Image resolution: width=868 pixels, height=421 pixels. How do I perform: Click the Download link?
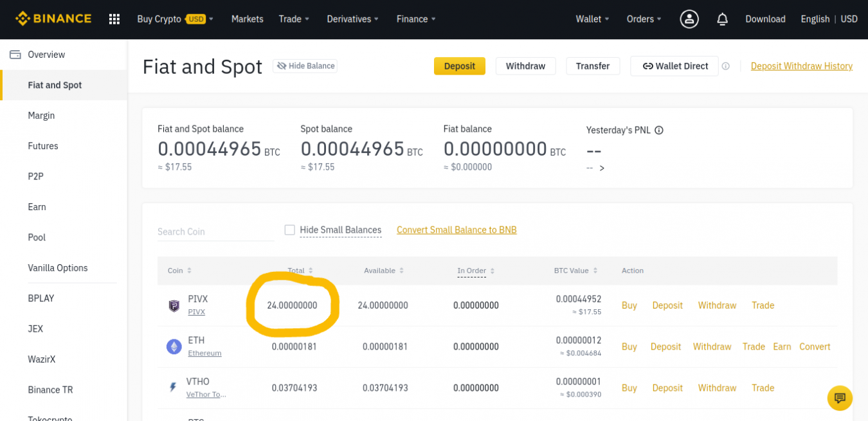pos(765,19)
